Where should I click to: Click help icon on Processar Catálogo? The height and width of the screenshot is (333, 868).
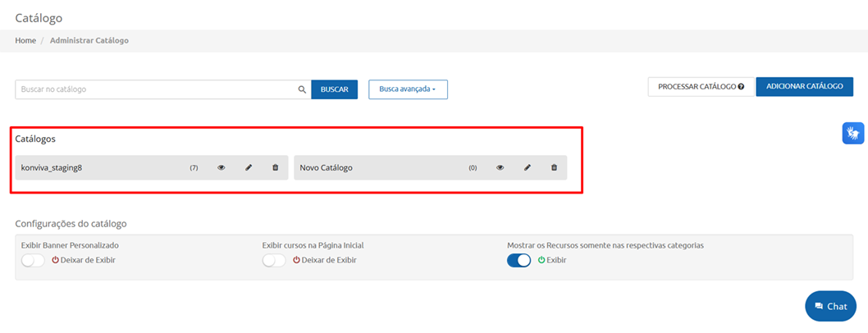point(741,86)
